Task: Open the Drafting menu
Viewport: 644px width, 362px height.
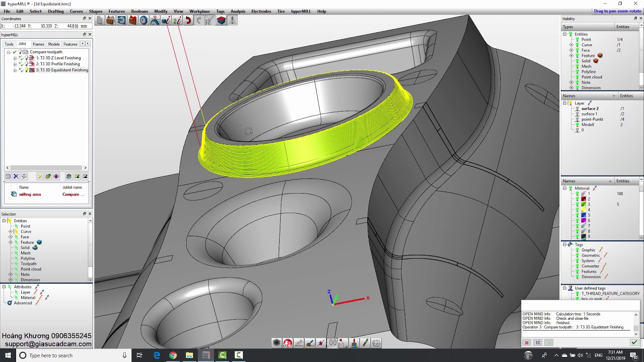Action: tap(56, 11)
